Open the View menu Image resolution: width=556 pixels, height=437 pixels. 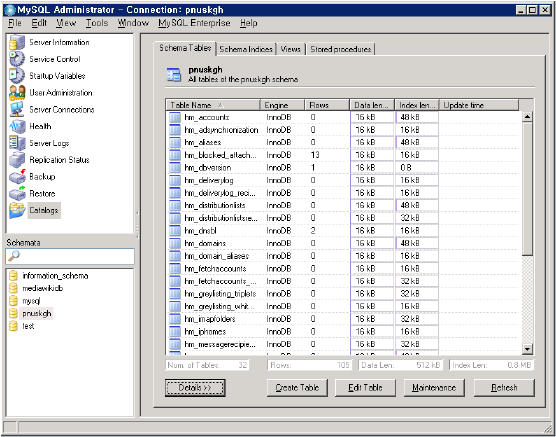point(66,23)
